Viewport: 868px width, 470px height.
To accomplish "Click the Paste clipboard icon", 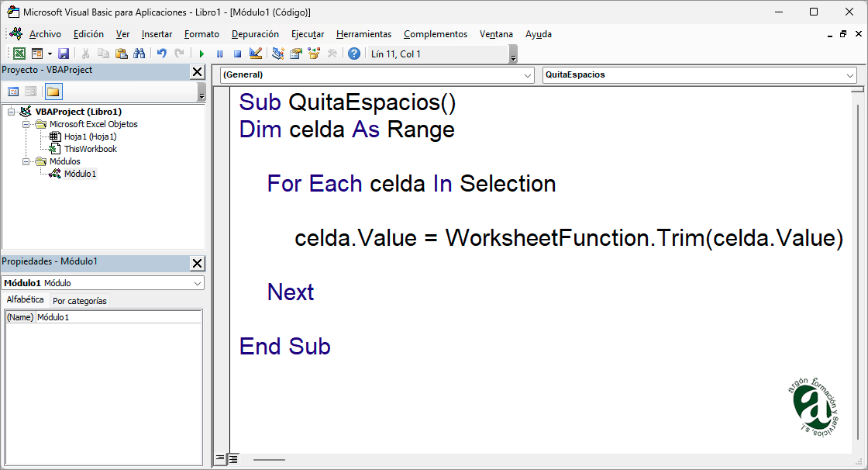I will [121, 54].
